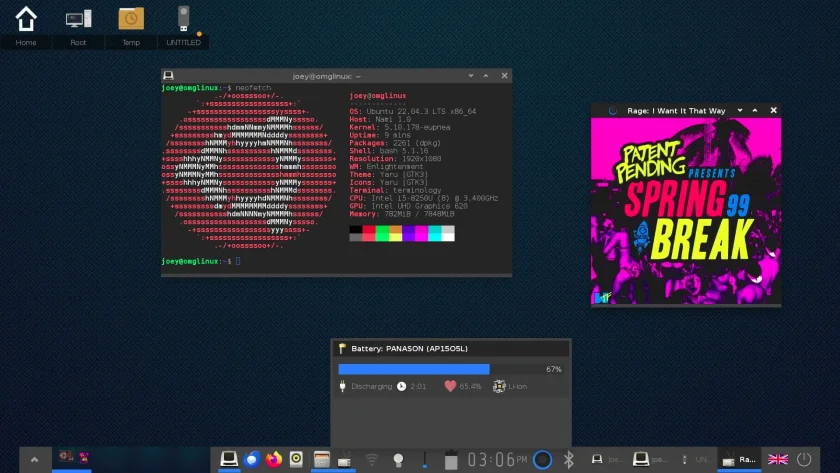Switch keyboard layout via UK flag
Viewport: 840px width, 473px height.
pyautogui.click(x=778, y=459)
